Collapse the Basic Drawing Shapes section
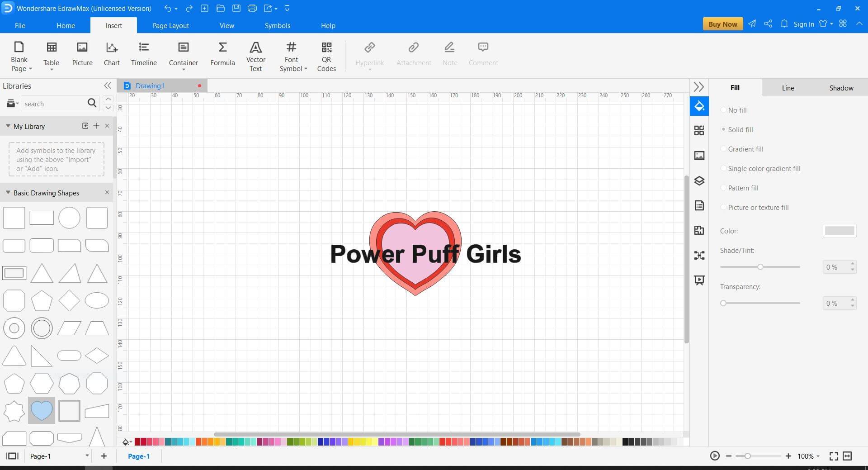The image size is (868, 470). click(x=8, y=192)
